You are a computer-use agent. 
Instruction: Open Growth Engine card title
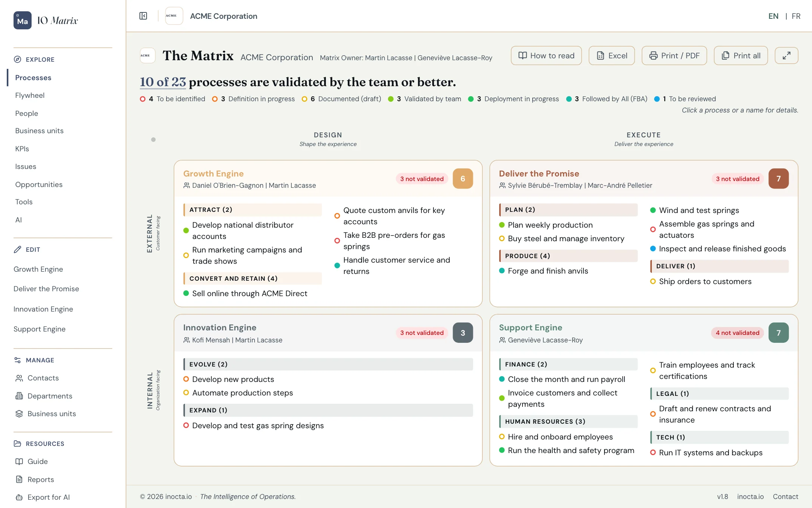pos(213,173)
